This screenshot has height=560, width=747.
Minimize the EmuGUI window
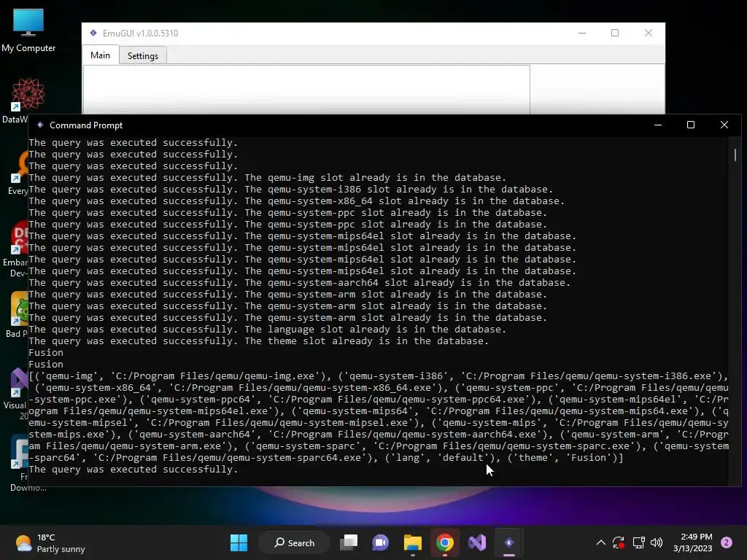(x=582, y=33)
